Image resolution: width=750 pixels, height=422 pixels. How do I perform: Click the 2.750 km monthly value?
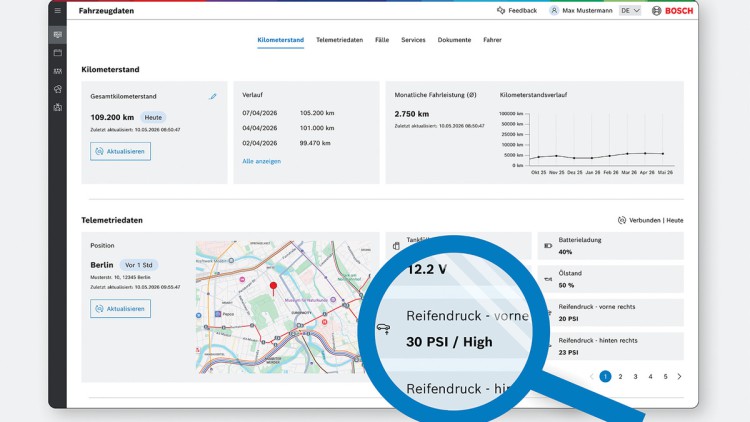point(412,114)
